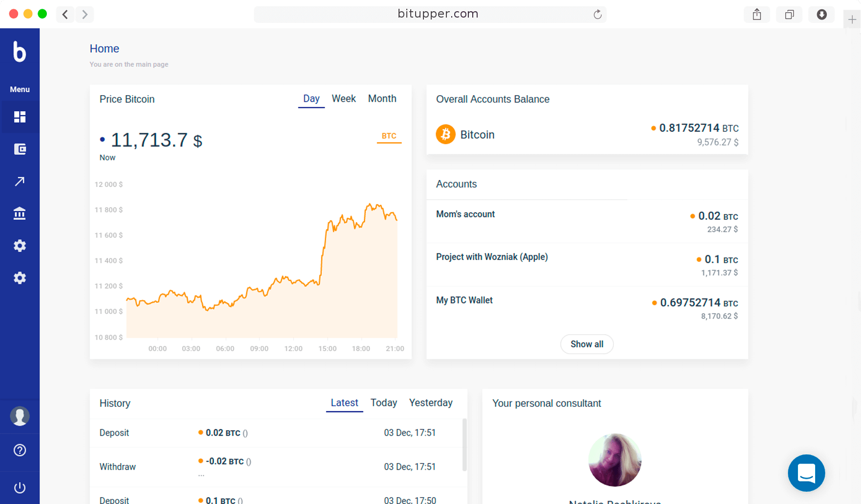Screen dimensions: 861x504
Task: Select the Day chart tab
Action: coord(311,99)
